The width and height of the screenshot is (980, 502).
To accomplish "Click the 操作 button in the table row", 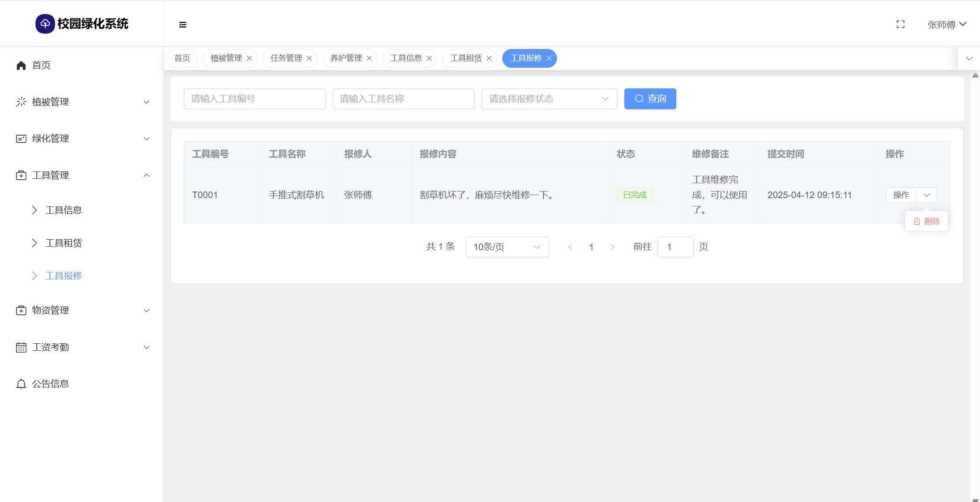I will [x=901, y=195].
